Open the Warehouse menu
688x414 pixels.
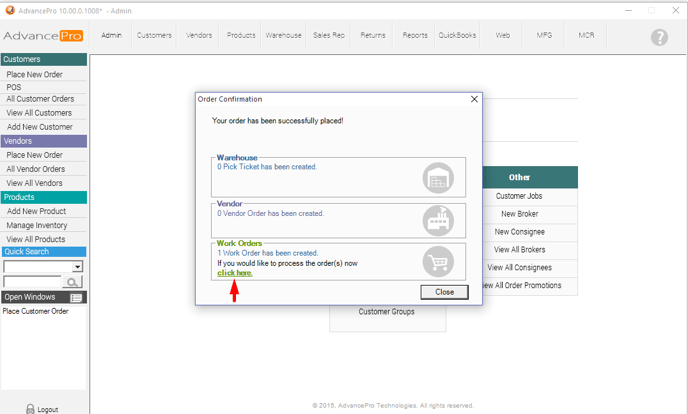pyautogui.click(x=283, y=35)
